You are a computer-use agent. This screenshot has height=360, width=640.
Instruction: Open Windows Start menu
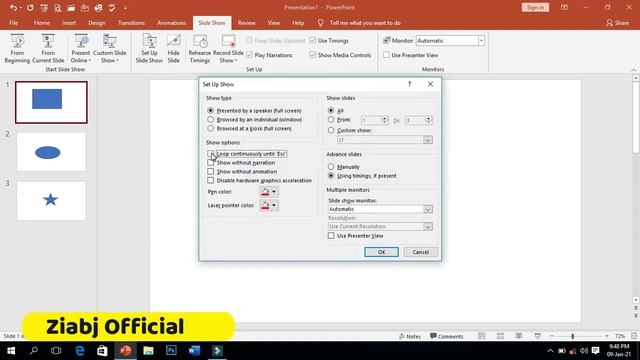[x=11, y=351]
